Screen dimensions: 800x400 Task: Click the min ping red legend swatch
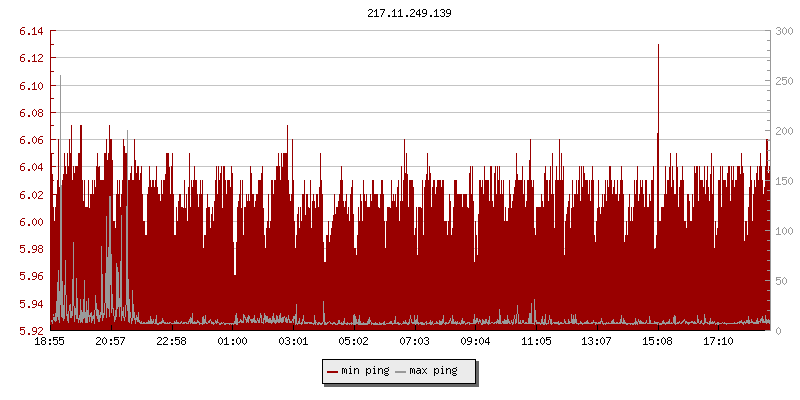click(x=333, y=371)
